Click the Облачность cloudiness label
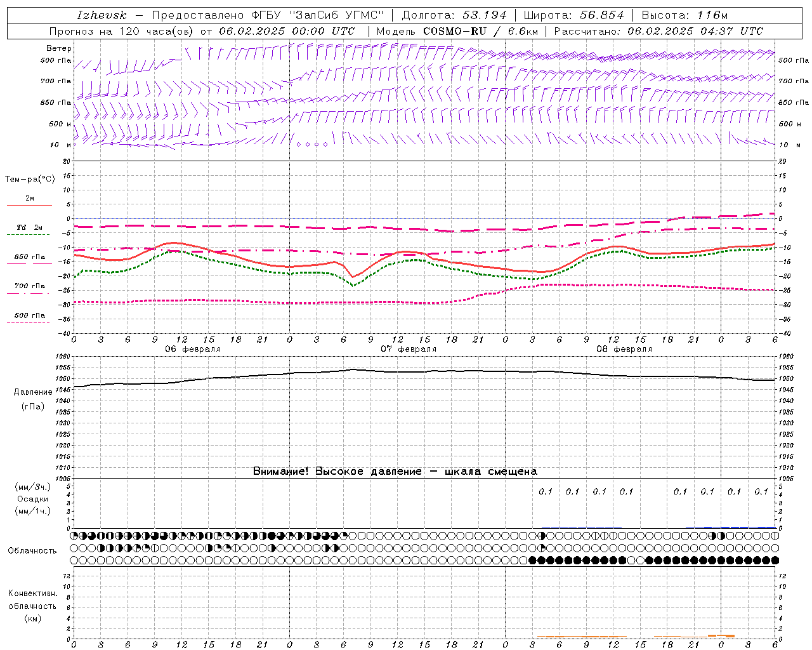Screen dimensions: 812x650 pyautogui.click(x=32, y=551)
